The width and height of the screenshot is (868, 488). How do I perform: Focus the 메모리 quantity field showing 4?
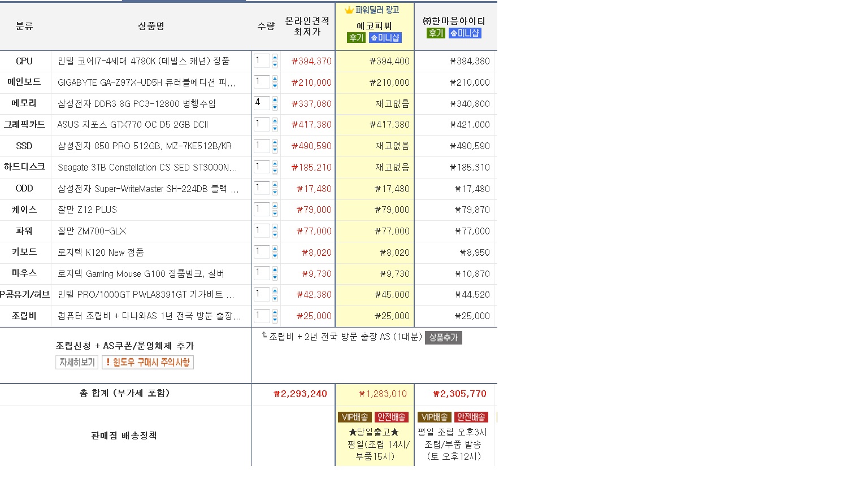pyautogui.click(x=262, y=103)
